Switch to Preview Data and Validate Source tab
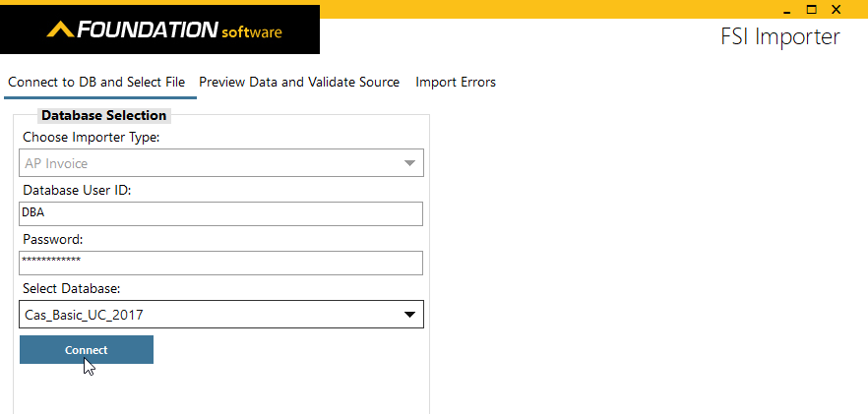The width and height of the screenshot is (868, 414). (x=299, y=82)
